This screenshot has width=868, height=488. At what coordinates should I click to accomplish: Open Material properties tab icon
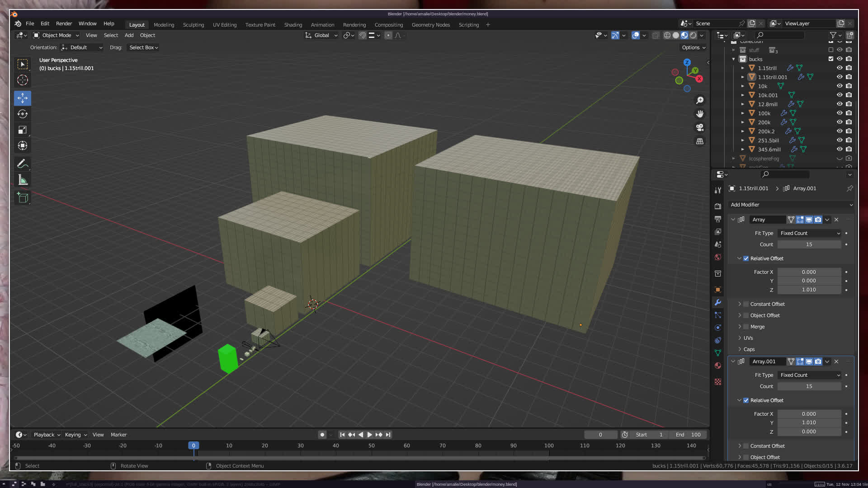(x=717, y=366)
